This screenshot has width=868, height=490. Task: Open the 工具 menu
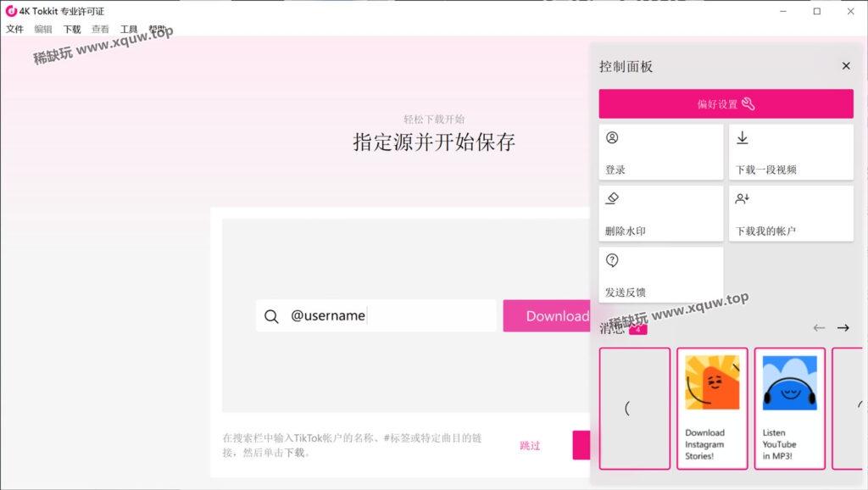point(129,30)
